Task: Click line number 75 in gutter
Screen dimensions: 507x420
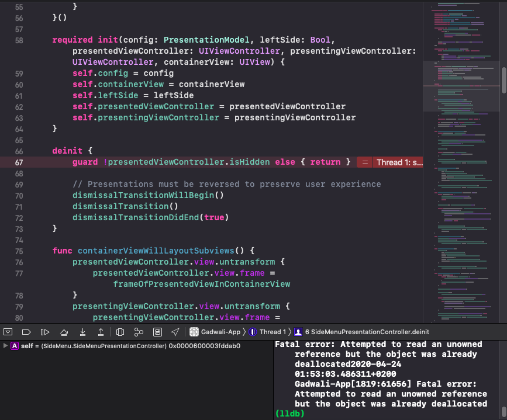Action: point(19,251)
